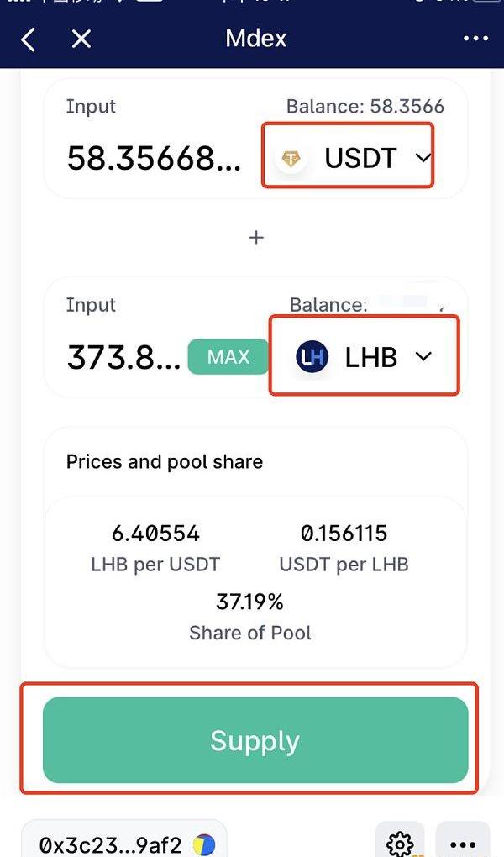Click the USDT token name label

(360, 158)
